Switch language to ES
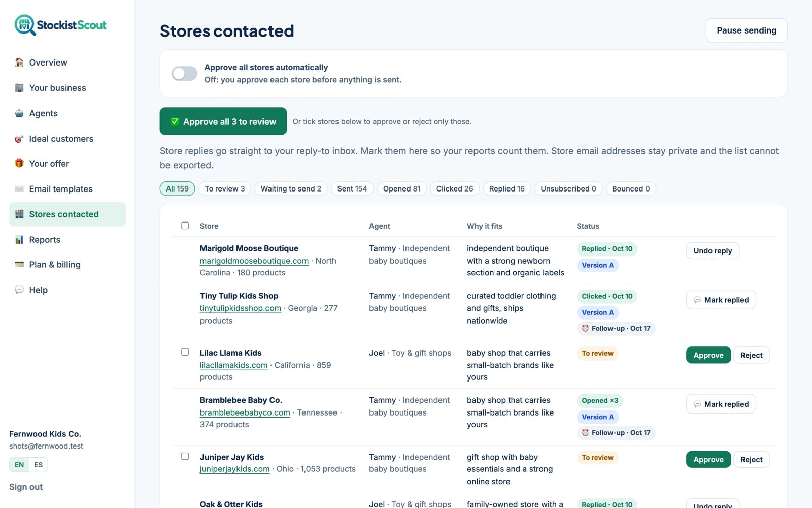 tap(38, 465)
